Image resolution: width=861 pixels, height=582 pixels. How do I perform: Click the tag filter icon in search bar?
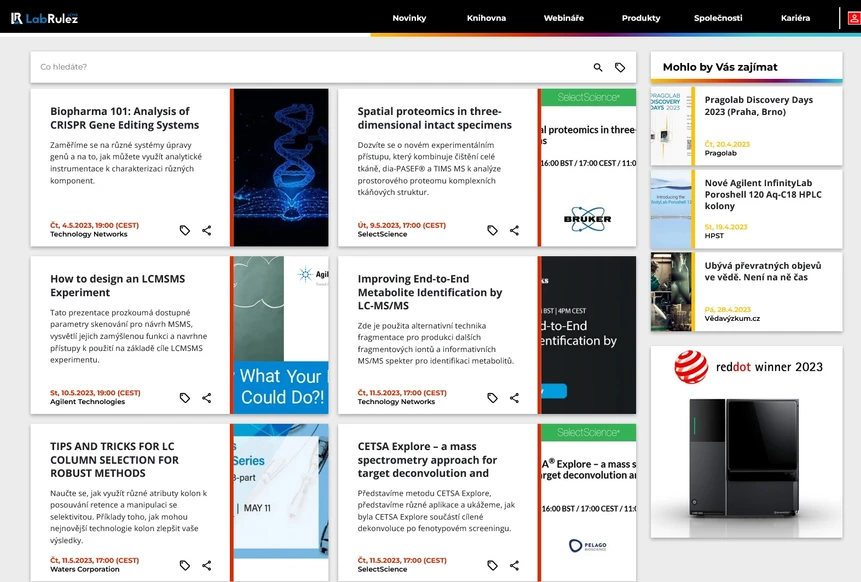[x=620, y=67]
